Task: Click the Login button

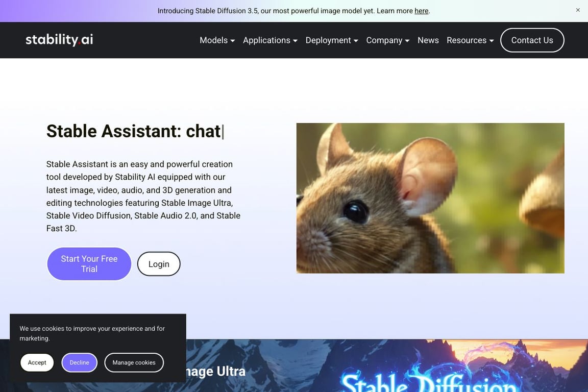Action: coord(159,264)
